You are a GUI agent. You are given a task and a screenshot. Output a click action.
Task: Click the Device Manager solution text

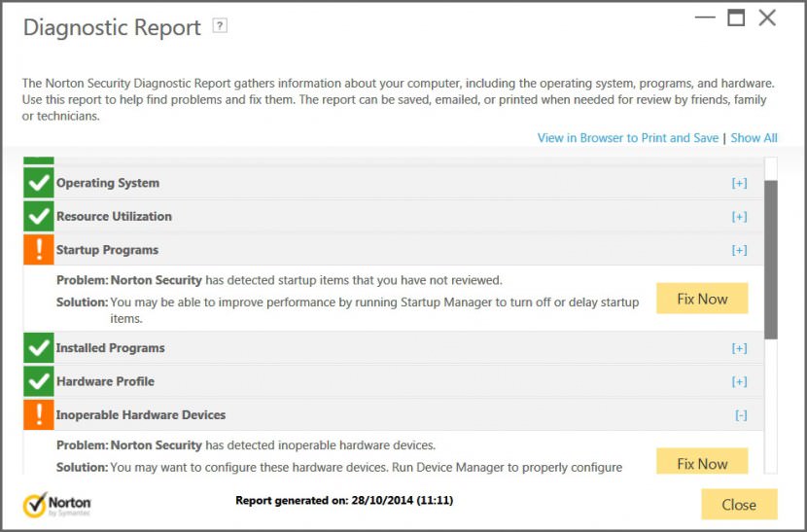(x=339, y=468)
